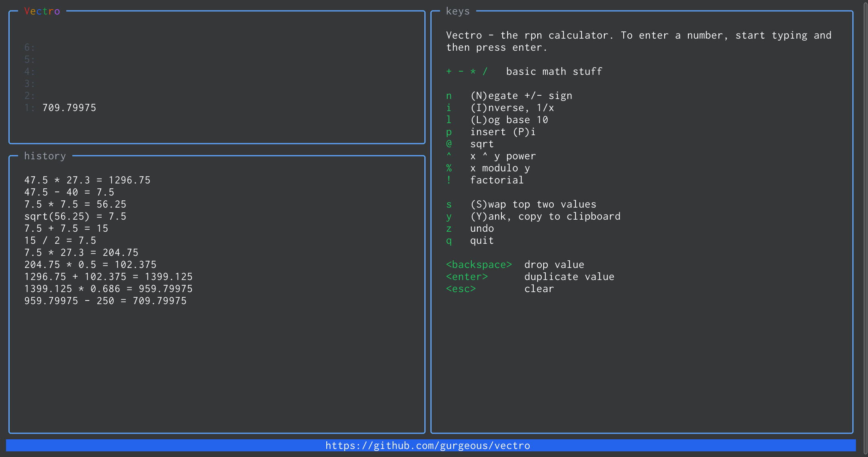Click the clear description
This screenshot has height=457, width=868.
(x=539, y=289)
